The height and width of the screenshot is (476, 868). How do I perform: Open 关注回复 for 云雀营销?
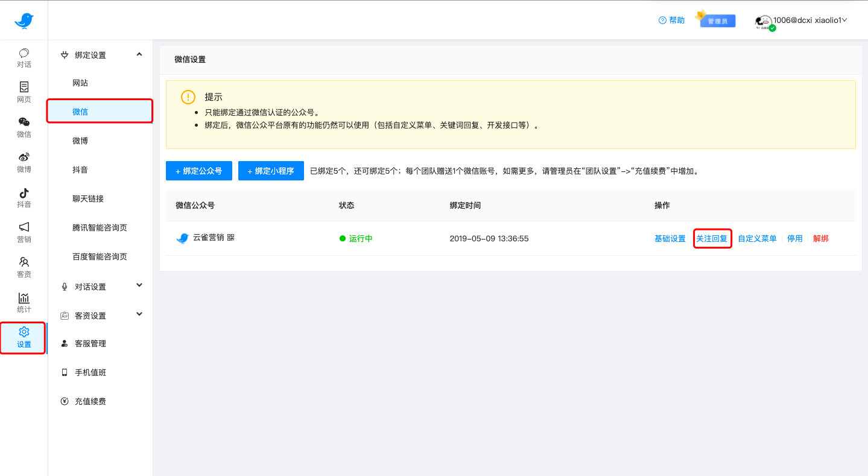712,238
